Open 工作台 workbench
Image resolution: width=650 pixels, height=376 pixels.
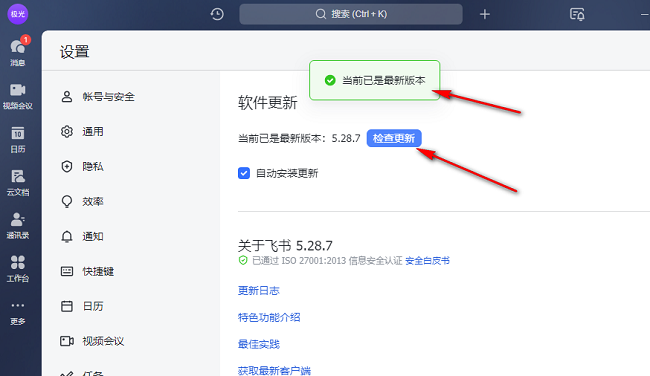(18, 269)
